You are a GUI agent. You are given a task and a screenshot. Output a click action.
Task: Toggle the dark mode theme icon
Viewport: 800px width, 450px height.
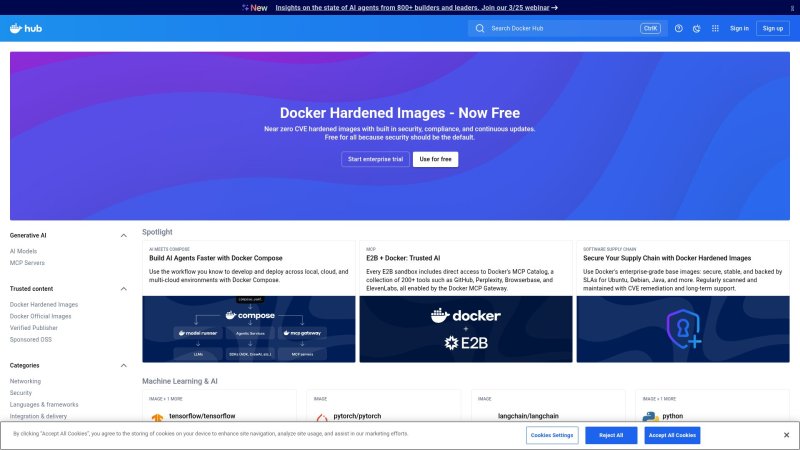coord(696,29)
